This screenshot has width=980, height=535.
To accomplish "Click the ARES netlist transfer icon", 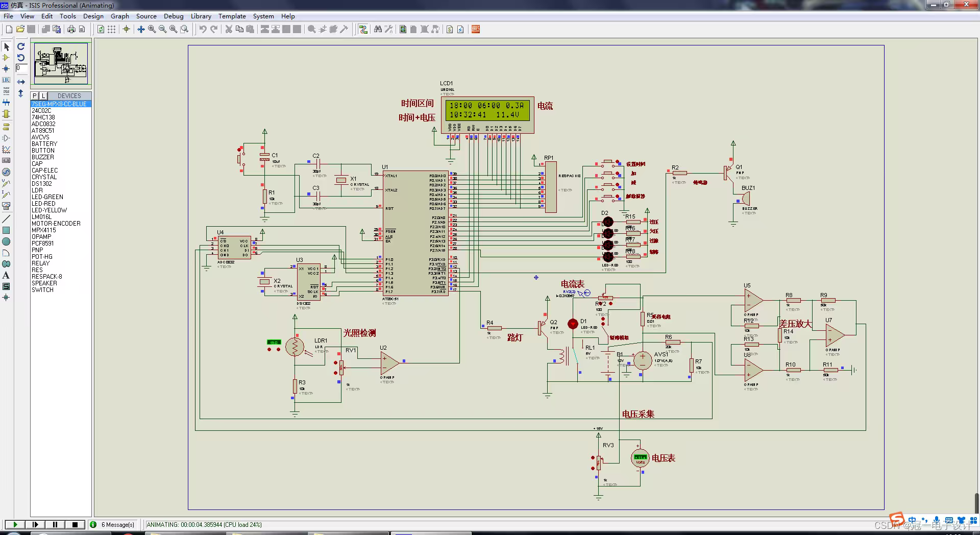I will coord(476,29).
